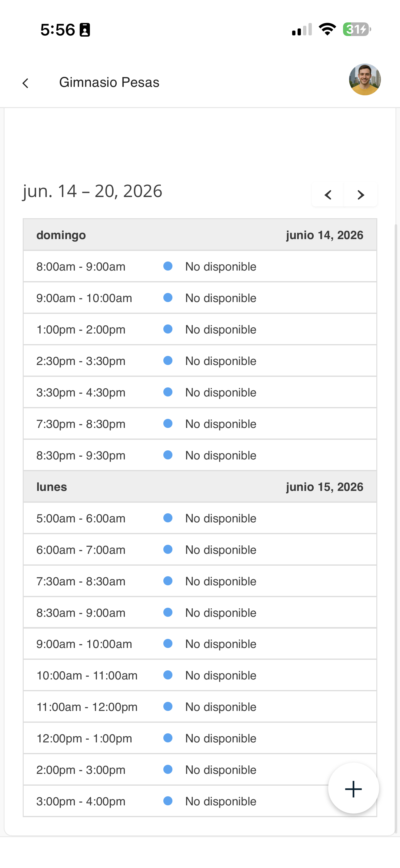
Task: Select lunes 7:30am - 8:30am slot
Action: click(x=200, y=581)
